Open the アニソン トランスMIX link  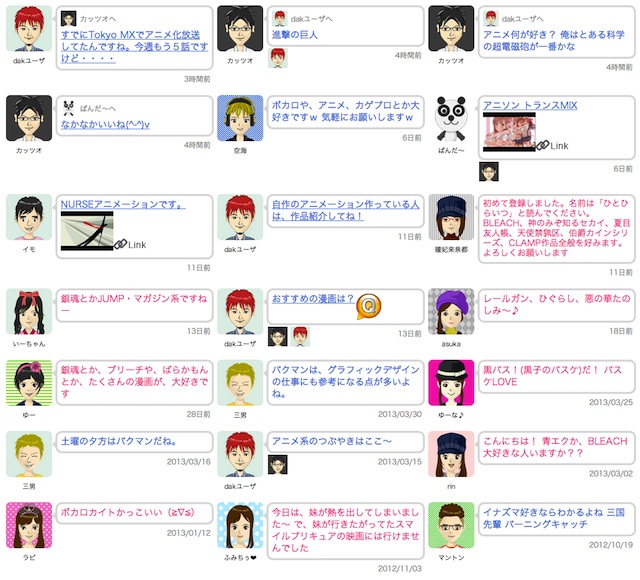point(530,105)
